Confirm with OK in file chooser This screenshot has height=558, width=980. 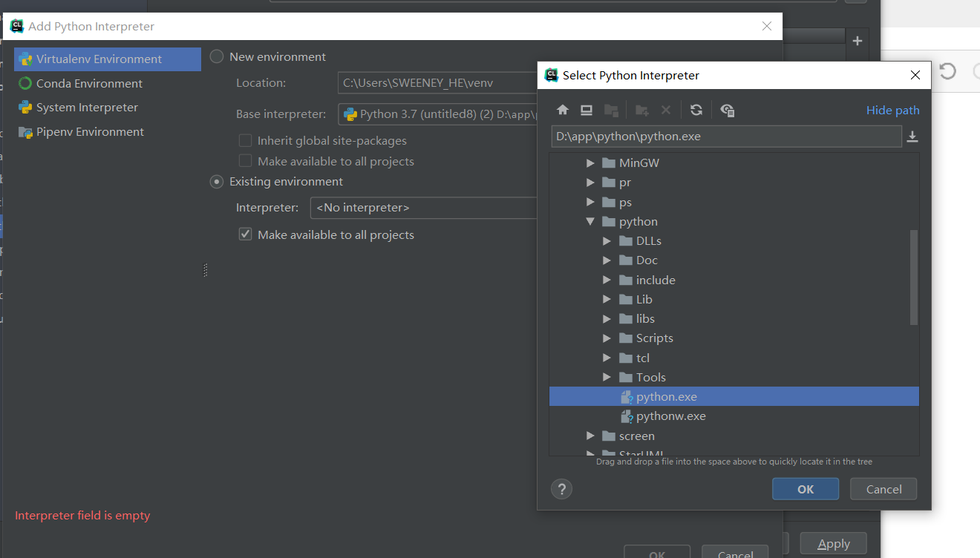(806, 489)
